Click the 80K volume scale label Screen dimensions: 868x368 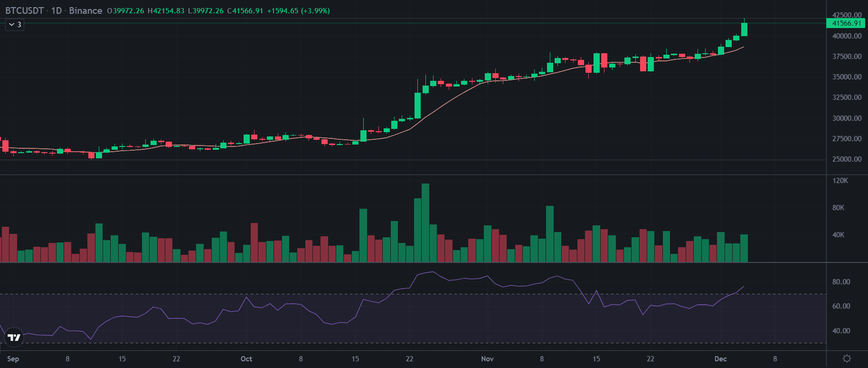pyautogui.click(x=838, y=208)
